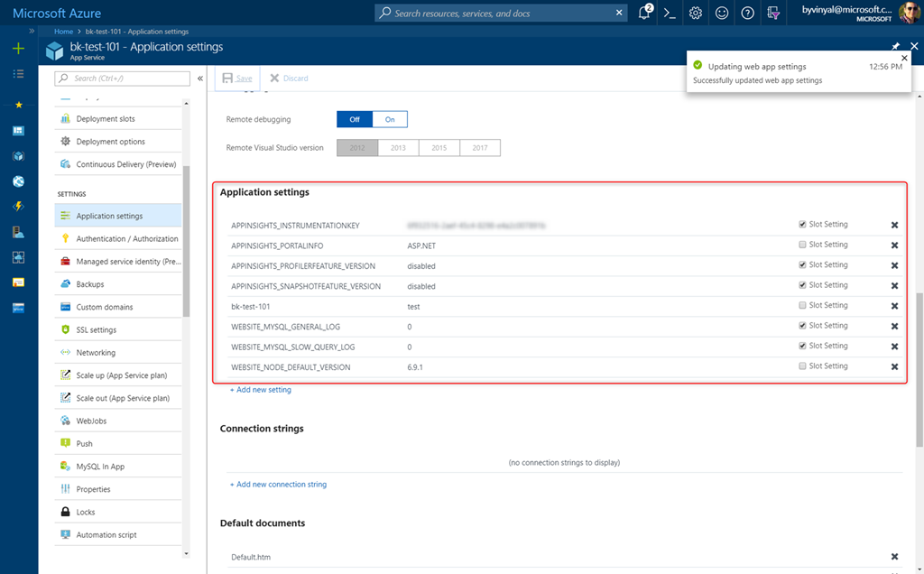Click the left menu scroll-down arrow
Image resolution: width=924 pixels, height=574 pixels.
click(x=187, y=552)
